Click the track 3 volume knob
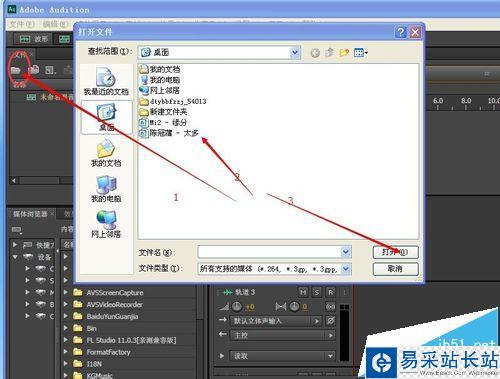 [236, 306]
